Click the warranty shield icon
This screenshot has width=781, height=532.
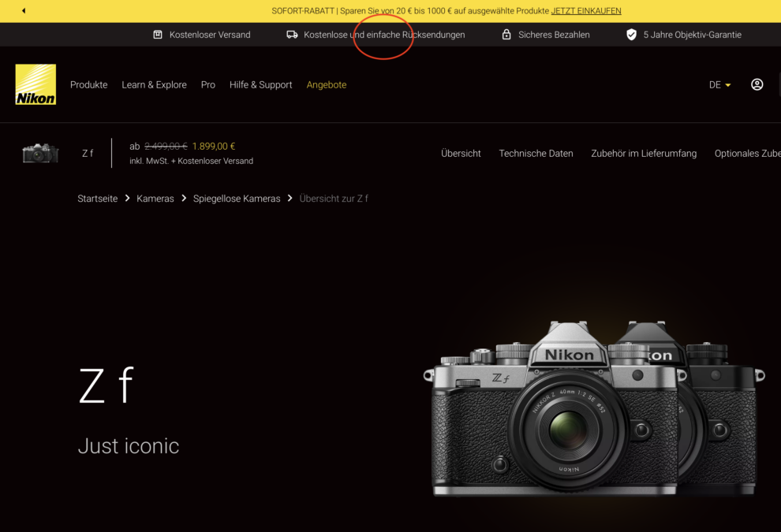pyautogui.click(x=631, y=35)
